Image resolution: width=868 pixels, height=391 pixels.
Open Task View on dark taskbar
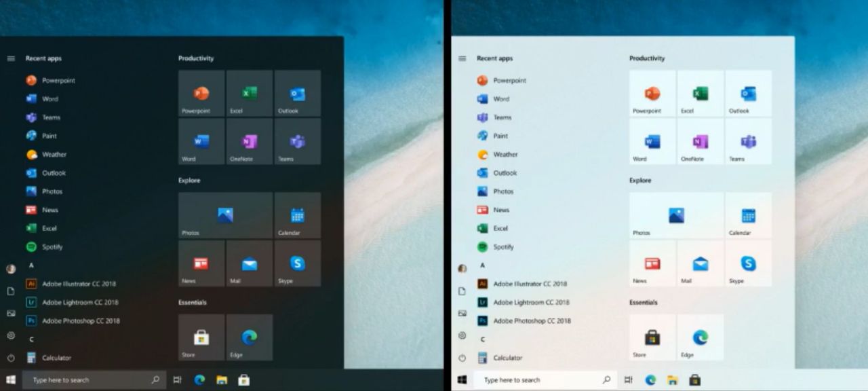pyautogui.click(x=178, y=380)
